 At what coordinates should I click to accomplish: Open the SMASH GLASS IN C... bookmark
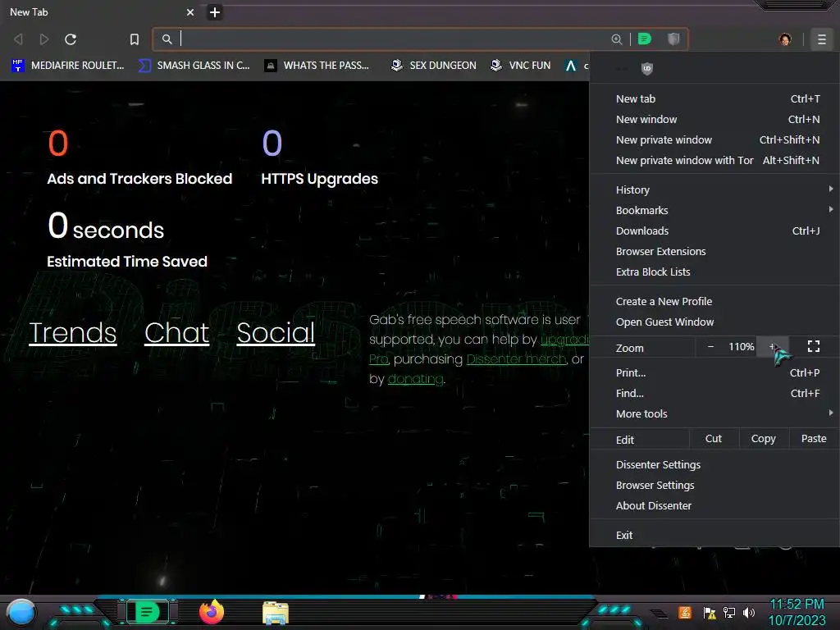pyautogui.click(x=194, y=66)
